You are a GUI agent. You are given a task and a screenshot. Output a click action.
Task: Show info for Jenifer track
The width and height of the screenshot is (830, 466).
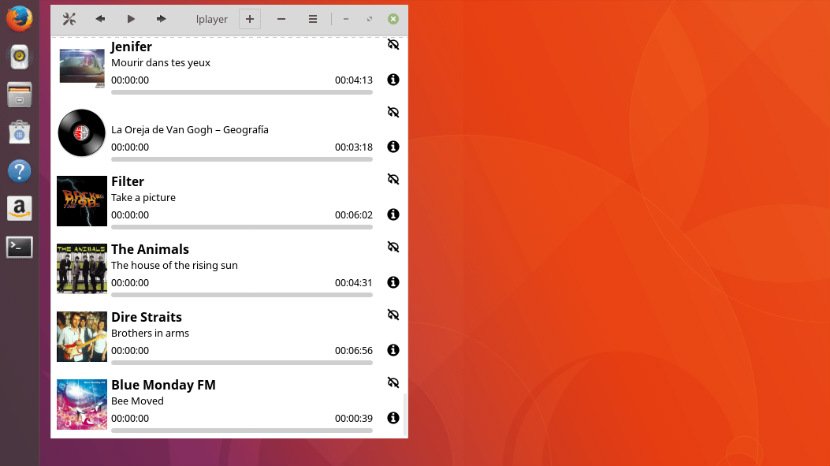[x=393, y=79]
